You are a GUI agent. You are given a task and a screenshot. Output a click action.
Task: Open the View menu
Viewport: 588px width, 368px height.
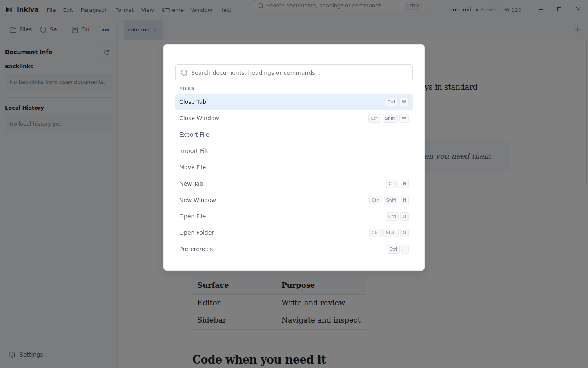147,10
